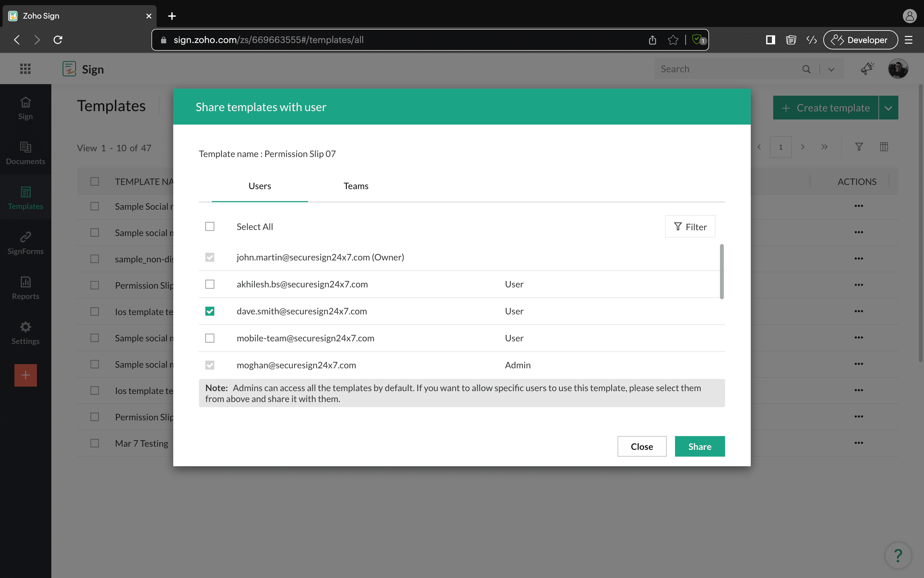924x578 pixels.
Task: Go back in browser history
Action: coord(17,40)
